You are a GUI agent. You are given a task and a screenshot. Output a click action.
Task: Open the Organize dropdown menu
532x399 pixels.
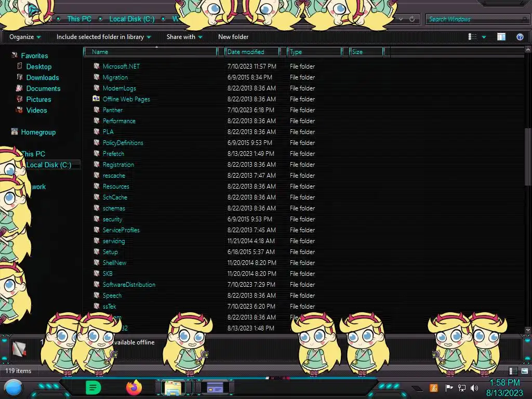click(25, 37)
